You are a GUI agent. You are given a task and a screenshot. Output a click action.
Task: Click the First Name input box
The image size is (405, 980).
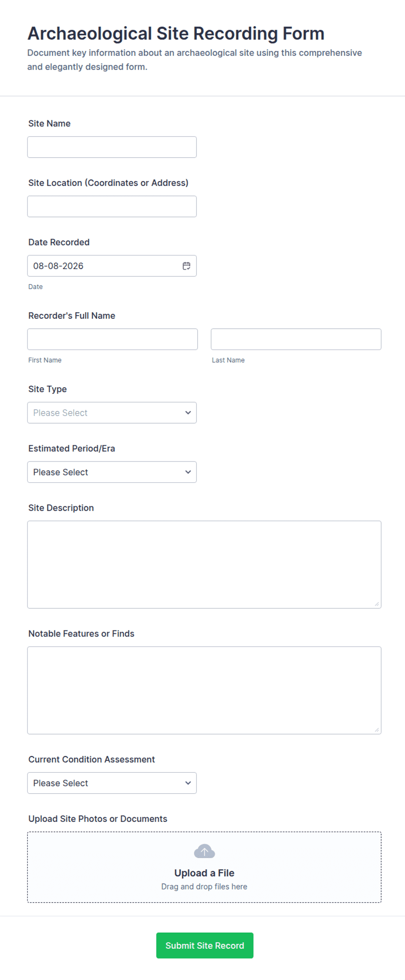(x=112, y=339)
